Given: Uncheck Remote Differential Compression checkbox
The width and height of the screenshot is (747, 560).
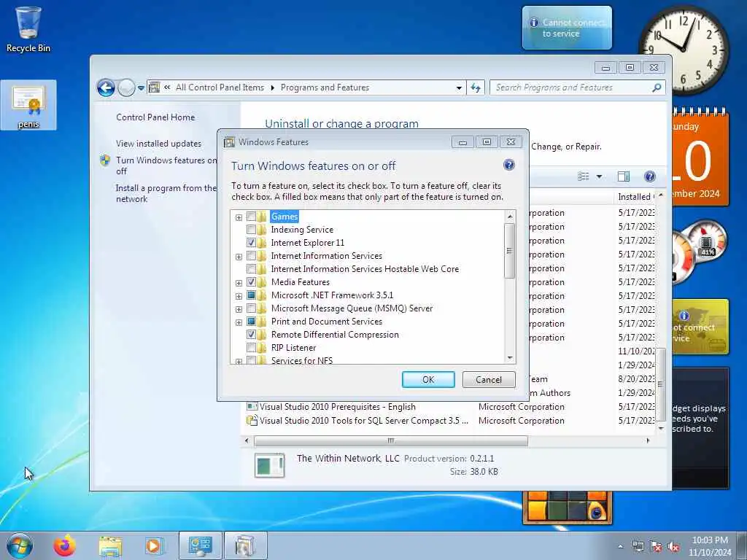Looking at the screenshot, I should (251, 334).
